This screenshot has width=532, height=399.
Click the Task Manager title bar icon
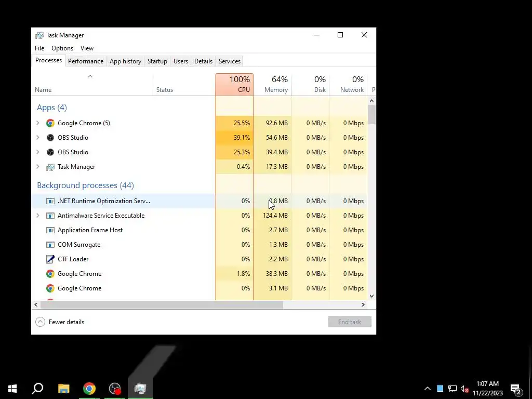[39, 35]
